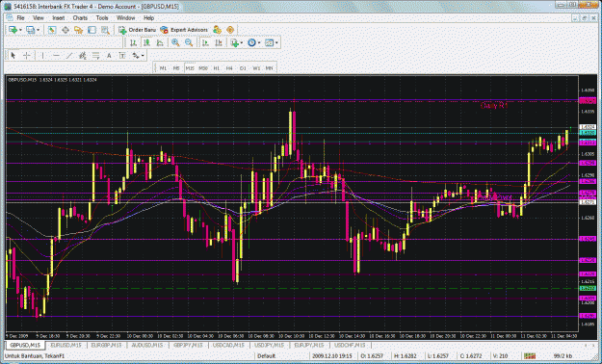This screenshot has width=602, height=364.
Task: Open the Insert menu
Action: pyautogui.click(x=59, y=17)
